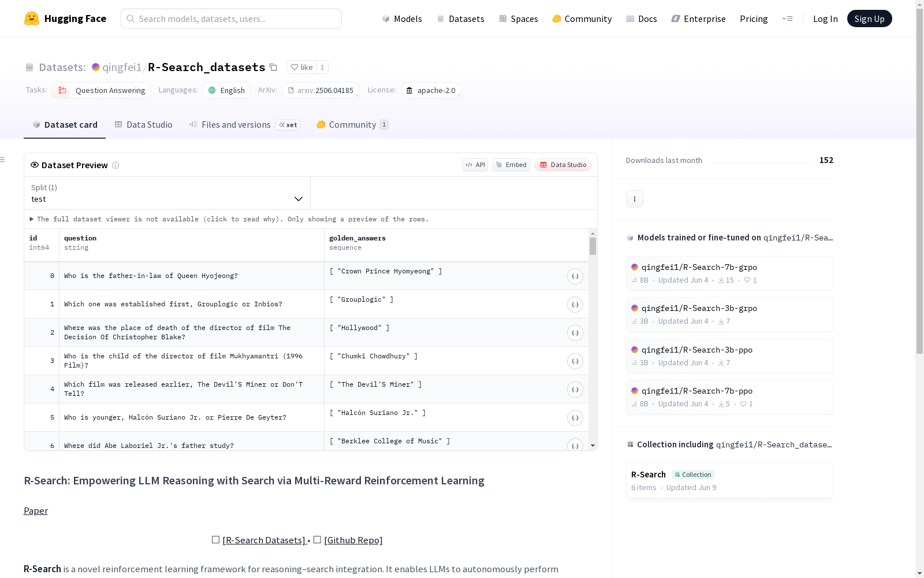
Task: Focus the search models, datasets, users field
Action: click(231, 18)
